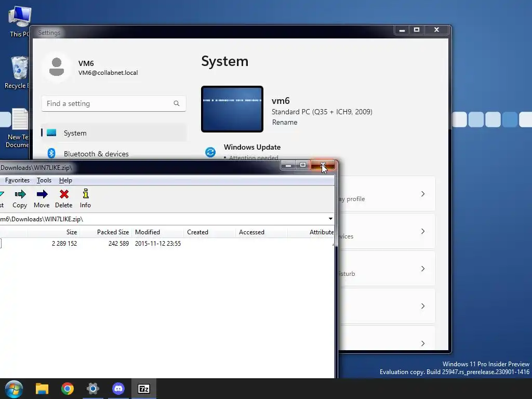Select System in the Settings sidebar
Screen dimensions: 532x399
[114, 132]
